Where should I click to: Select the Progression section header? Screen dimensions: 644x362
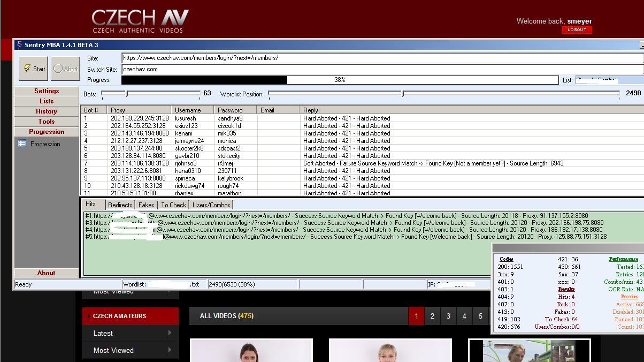(x=47, y=132)
